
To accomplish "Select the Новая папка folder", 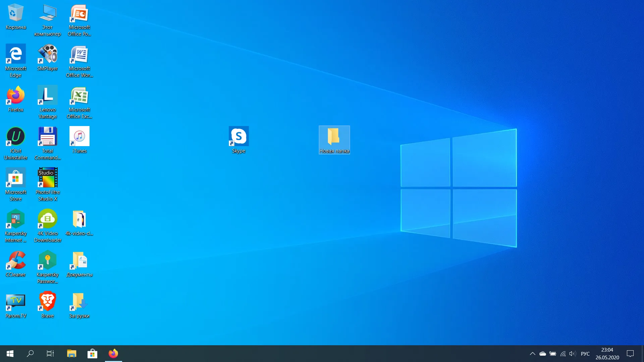I will click(334, 140).
